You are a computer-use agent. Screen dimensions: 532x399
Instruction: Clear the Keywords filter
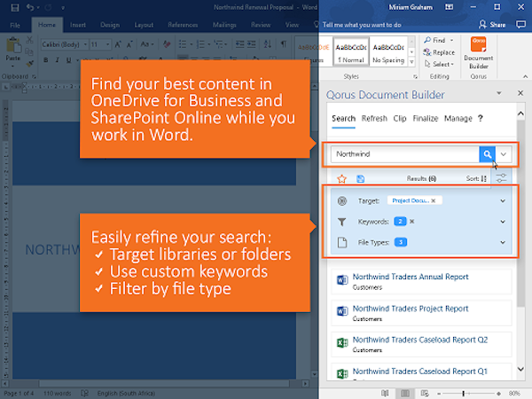coord(411,221)
